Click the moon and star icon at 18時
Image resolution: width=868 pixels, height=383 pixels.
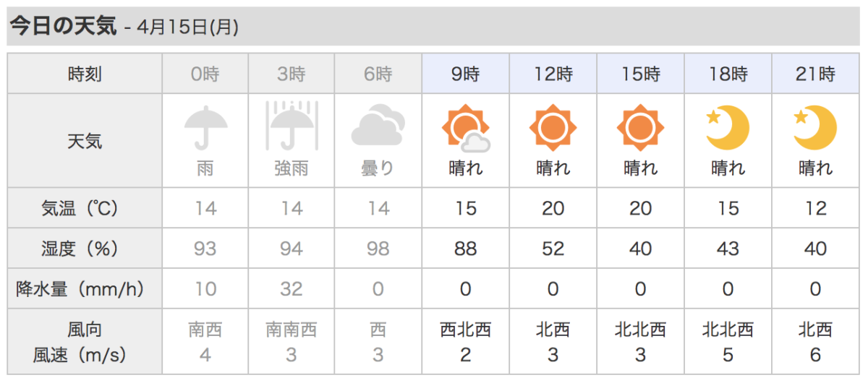728,127
